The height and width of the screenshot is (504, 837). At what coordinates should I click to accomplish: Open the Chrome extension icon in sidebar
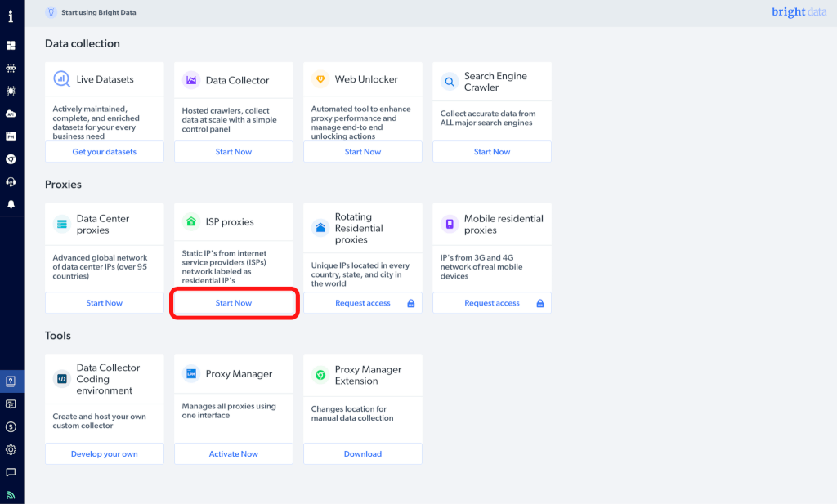(x=11, y=159)
